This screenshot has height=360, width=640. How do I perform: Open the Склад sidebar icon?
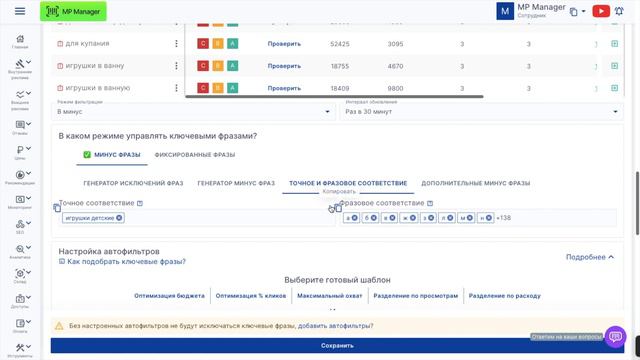[20, 273]
